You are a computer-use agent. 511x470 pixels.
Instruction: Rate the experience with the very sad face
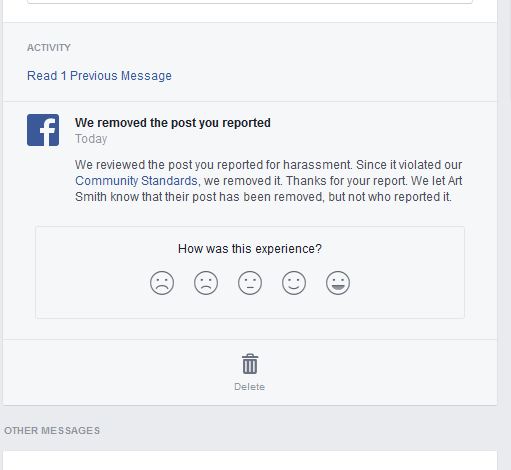162,283
